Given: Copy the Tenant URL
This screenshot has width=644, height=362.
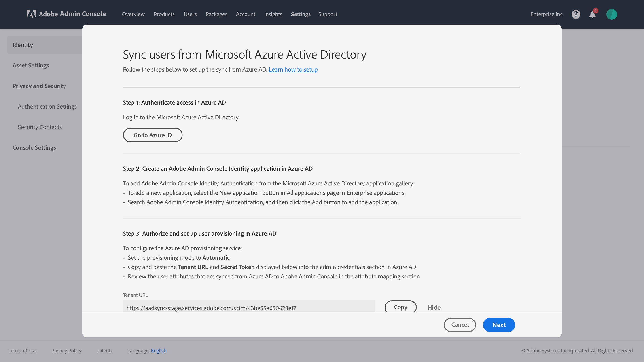Looking at the screenshot, I should click(400, 307).
